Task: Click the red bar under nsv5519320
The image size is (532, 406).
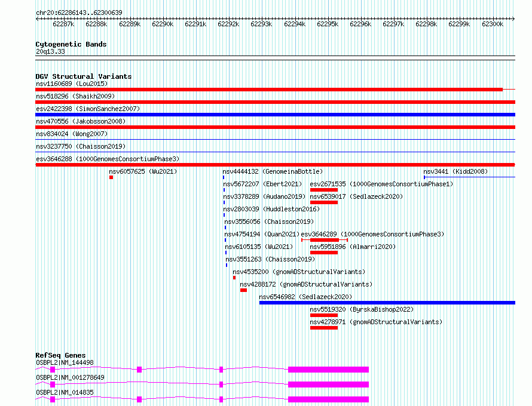Action: pos(323,315)
